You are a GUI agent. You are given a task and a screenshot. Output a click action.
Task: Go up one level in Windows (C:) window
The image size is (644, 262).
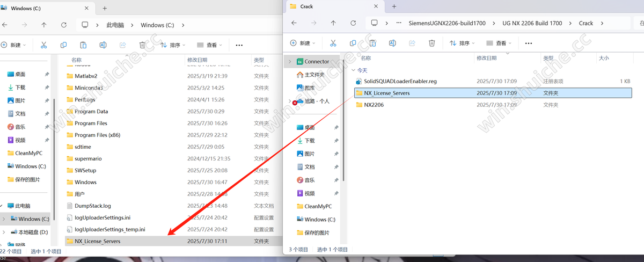tap(44, 25)
